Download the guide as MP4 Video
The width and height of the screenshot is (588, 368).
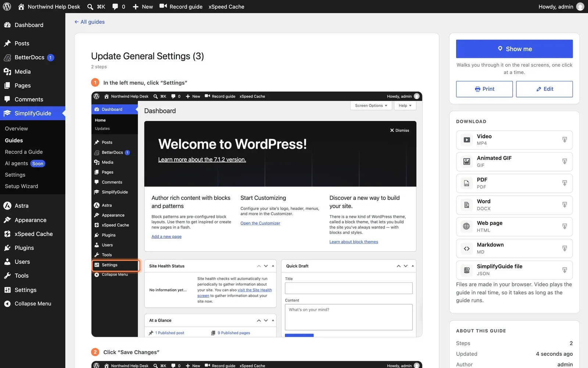[x=514, y=140]
